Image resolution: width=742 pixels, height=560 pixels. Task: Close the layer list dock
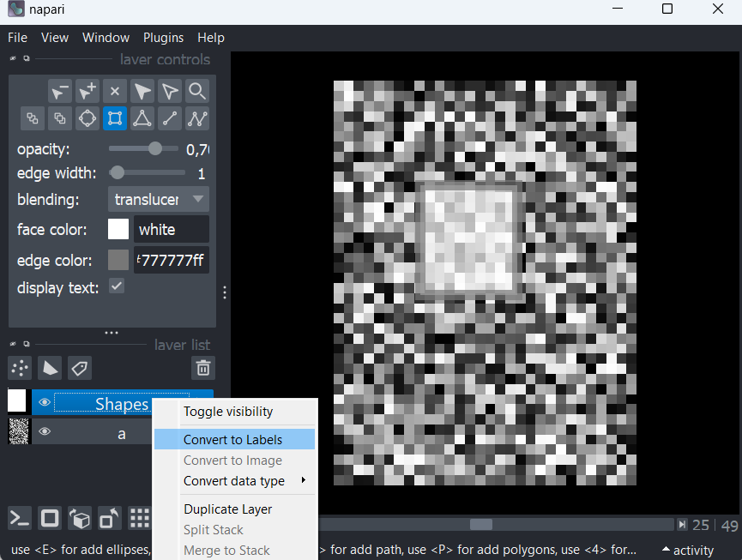(13, 344)
